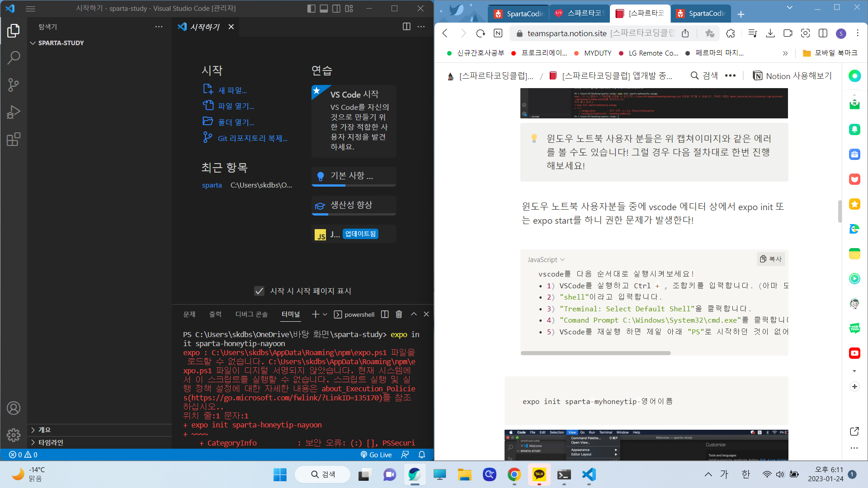Screen dimensions: 868x488
Task: Split the terminal with the split icon
Action: pyautogui.click(x=385, y=314)
